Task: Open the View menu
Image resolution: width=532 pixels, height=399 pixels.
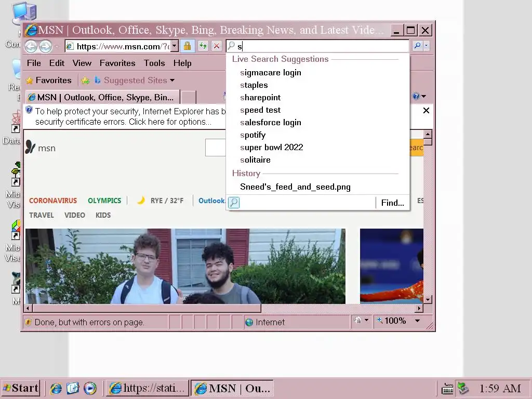Action: (82, 63)
